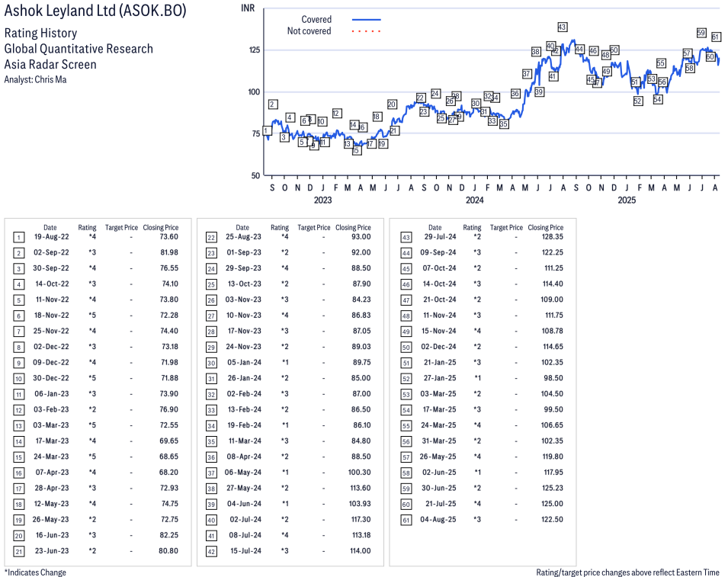
Task: Click the closing price 82.25
Action: click(x=169, y=535)
